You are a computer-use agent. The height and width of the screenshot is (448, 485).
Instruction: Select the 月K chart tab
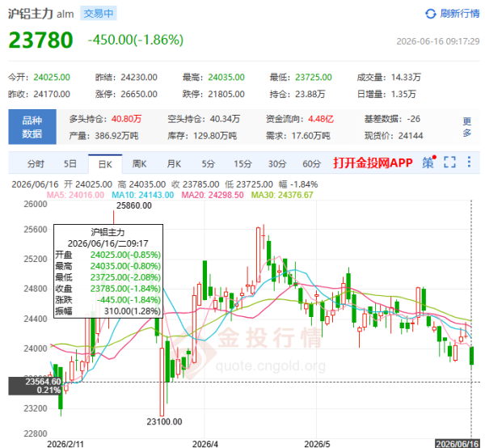(174, 163)
